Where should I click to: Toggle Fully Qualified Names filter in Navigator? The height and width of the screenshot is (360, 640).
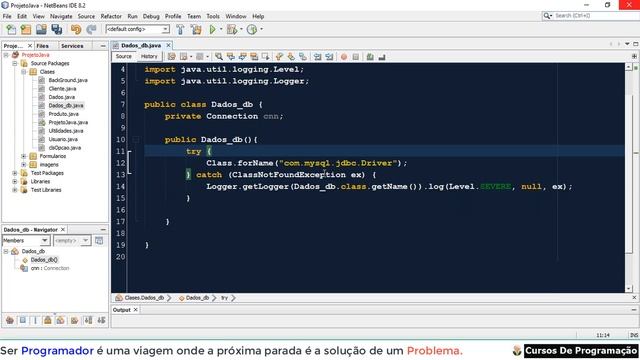74,320
